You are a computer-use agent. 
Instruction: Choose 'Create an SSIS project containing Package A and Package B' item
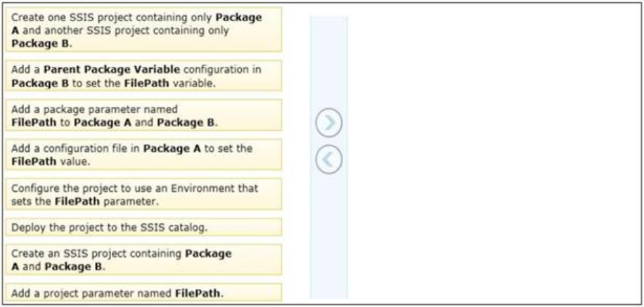point(143,260)
